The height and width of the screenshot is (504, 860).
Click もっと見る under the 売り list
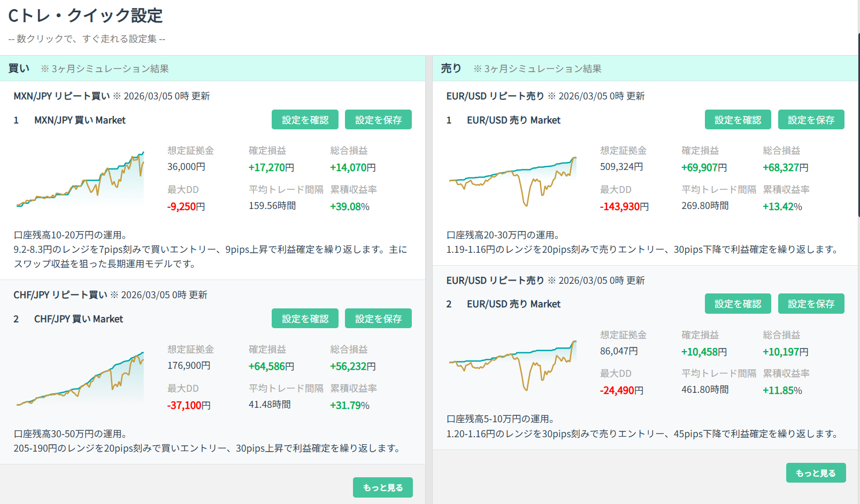[816, 473]
